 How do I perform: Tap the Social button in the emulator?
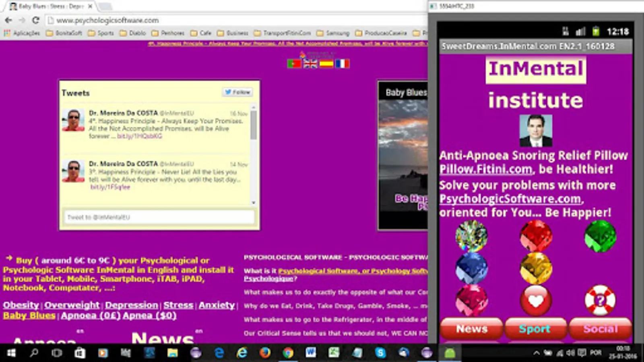tap(600, 329)
